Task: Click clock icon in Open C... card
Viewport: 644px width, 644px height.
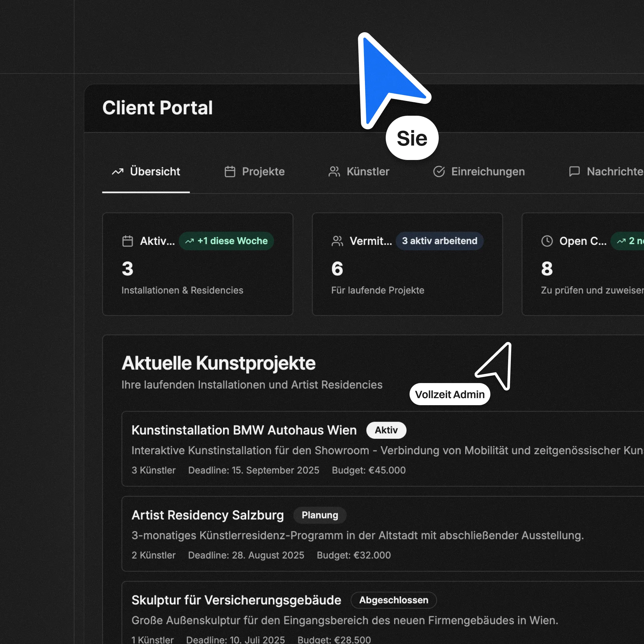Action: pyautogui.click(x=547, y=241)
